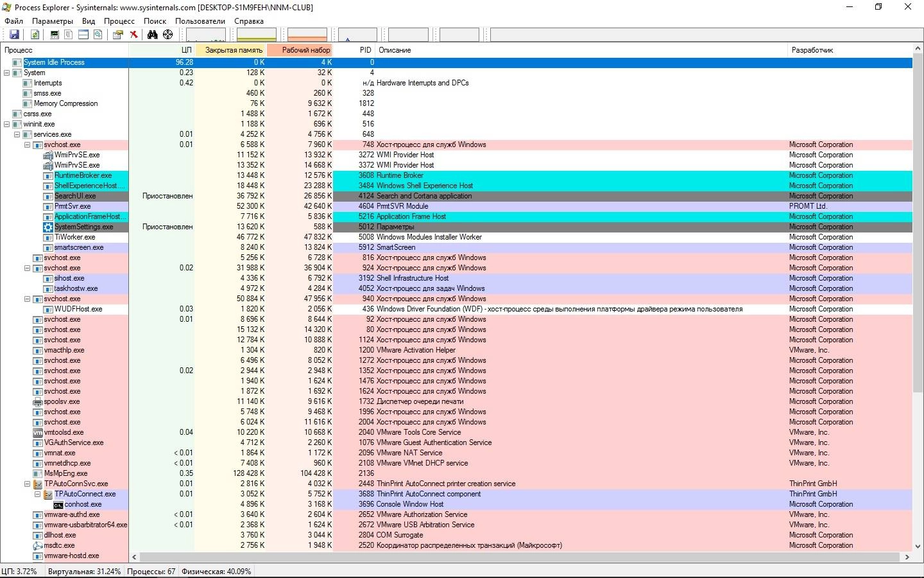Select the smartscreen.exe process row

tap(456, 247)
